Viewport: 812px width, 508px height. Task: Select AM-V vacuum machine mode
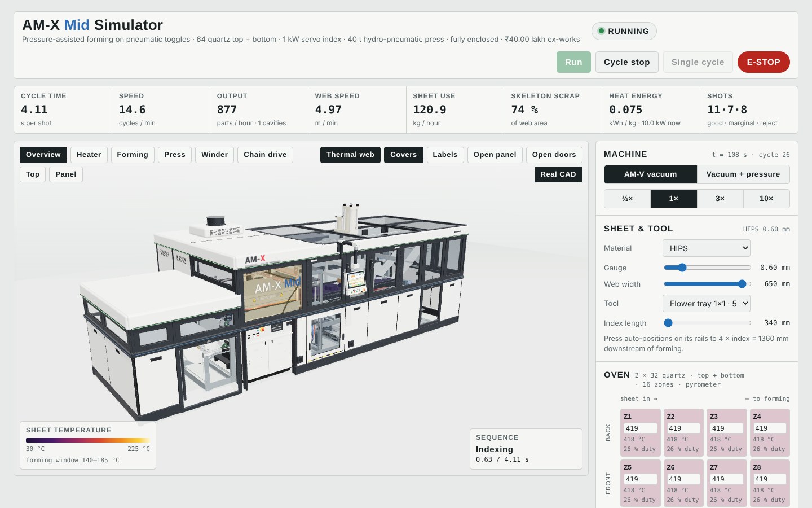[x=651, y=174]
